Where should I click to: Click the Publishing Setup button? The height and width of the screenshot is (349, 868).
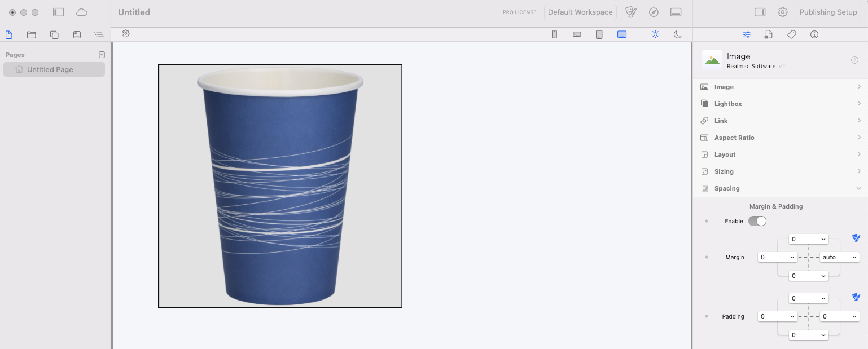pyautogui.click(x=828, y=12)
